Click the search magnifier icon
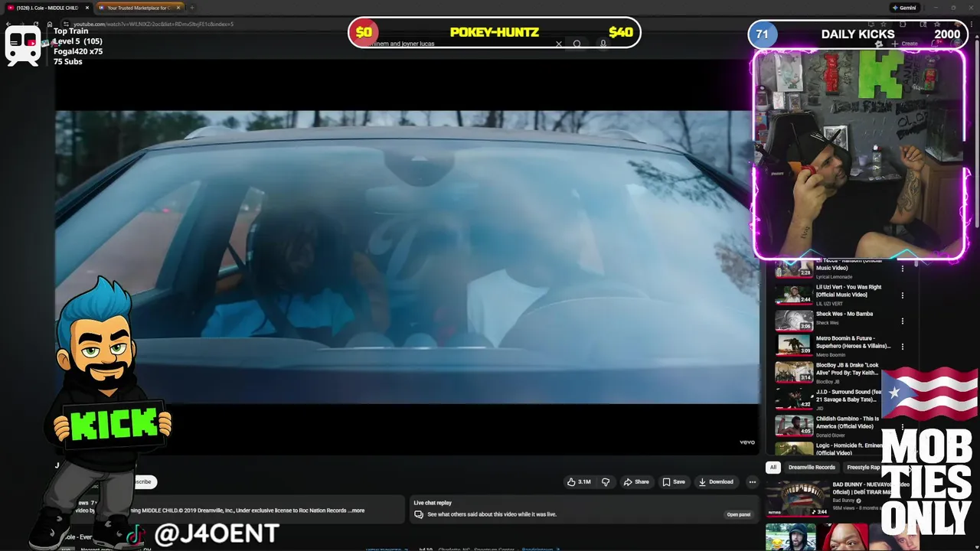This screenshot has height=551, width=980. (x=577, y=44)
